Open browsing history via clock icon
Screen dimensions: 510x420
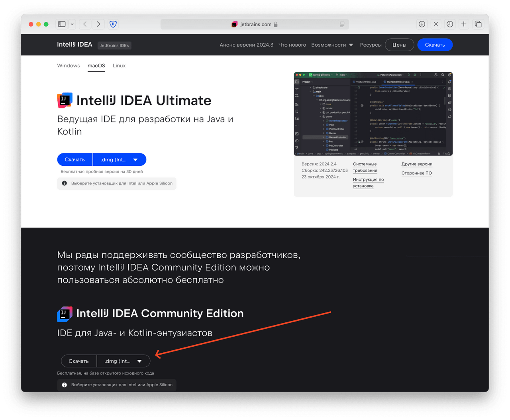(450, 24)
